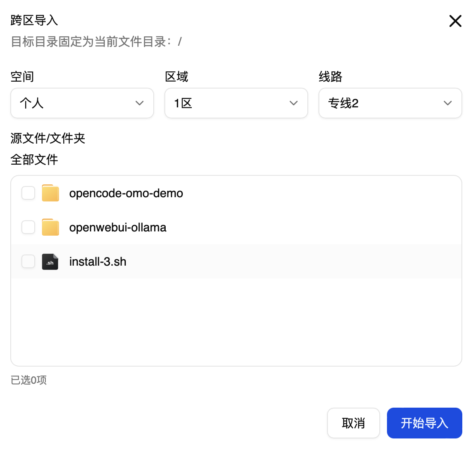Open the openwebui-ollama folder name
Image resolution: width=476 pixels, height=450 pixels.
118,227
